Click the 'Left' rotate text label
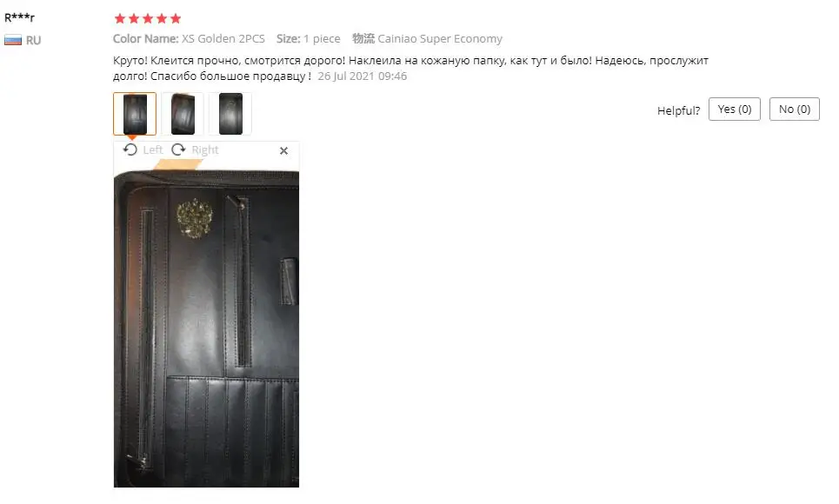This screenshot has height=504, width=839. click(x=152, y=149)
